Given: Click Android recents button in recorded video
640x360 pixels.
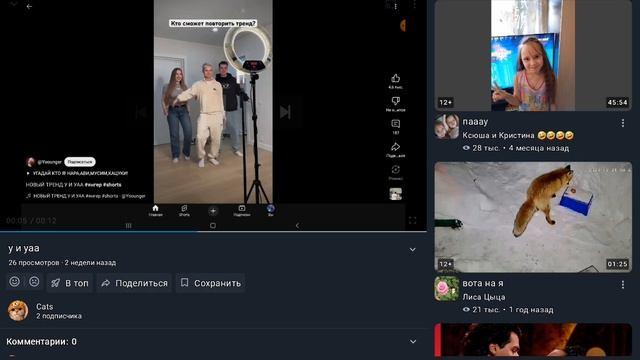Looking at the screenshot, I should [129, 225].
